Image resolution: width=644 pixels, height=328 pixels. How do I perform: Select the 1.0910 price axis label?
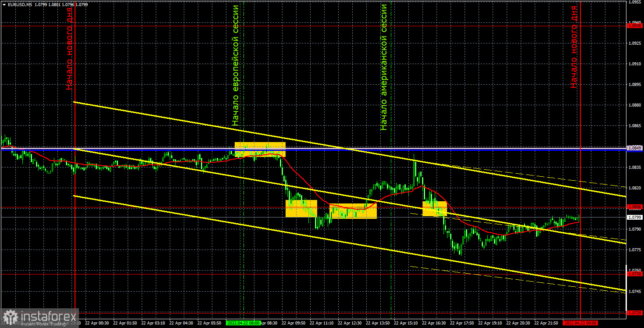[635, 64]
